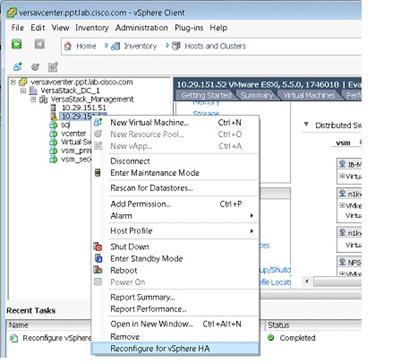Open the Host Profile submenu arrow

pyautogui.click(x=252, y=231)
